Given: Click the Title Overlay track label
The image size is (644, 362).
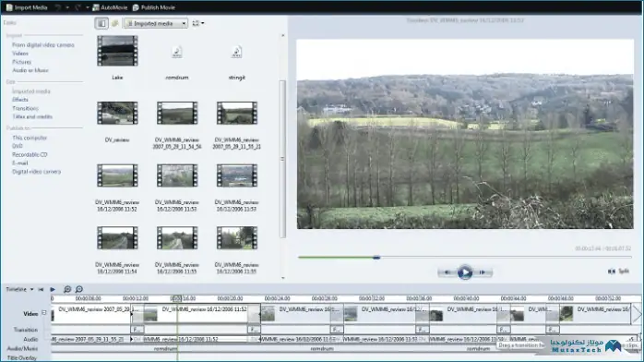Looking at the screenshot, I should (x=22, y=358).
